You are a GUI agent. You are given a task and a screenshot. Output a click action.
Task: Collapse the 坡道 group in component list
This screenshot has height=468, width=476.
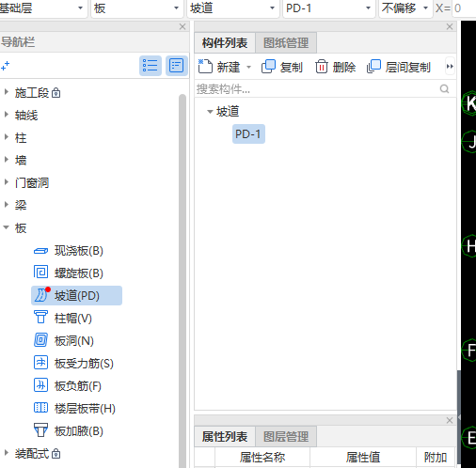(x=210, y=111)
